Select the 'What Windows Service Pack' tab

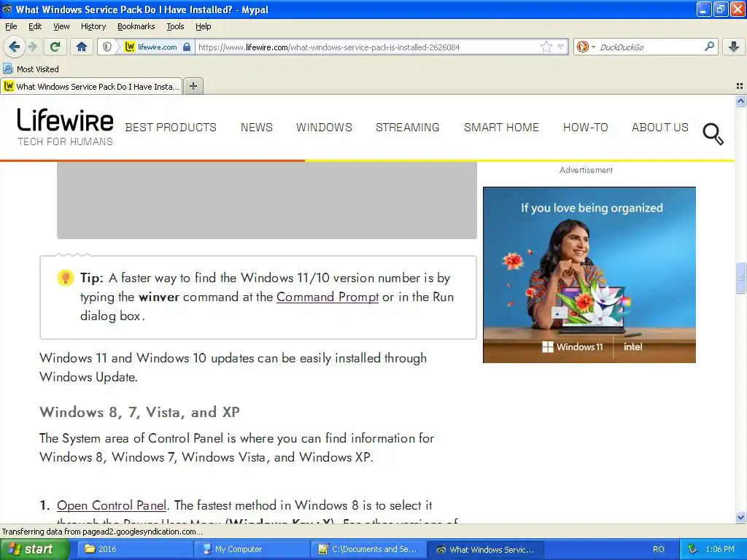tap(91, 86)
